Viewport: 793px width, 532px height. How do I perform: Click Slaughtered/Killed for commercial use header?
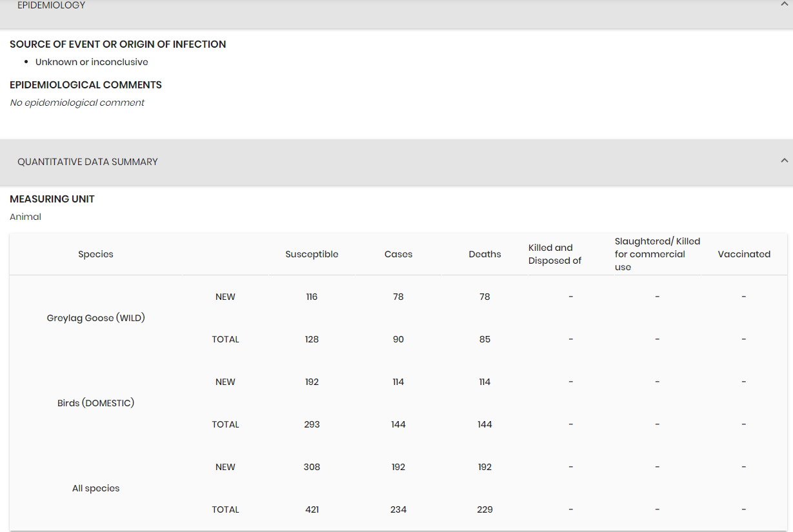pos(657,254)
